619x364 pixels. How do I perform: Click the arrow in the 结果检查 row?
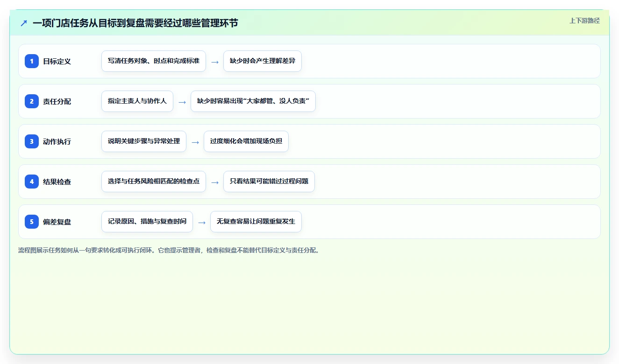click(215, 182)
